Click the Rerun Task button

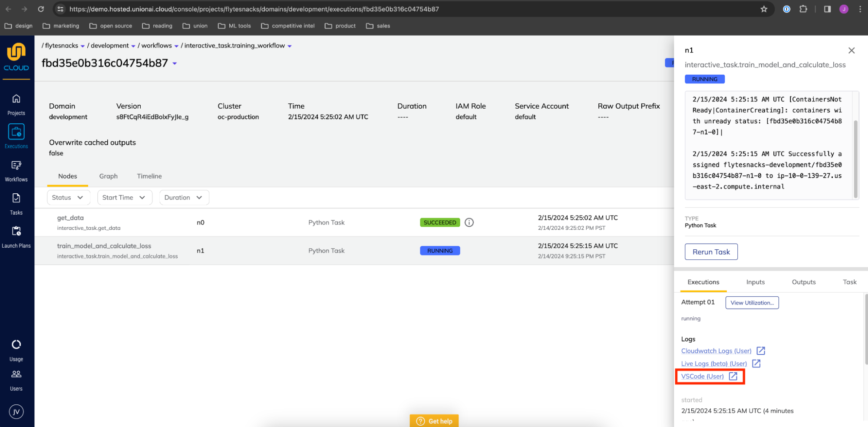point(711,252)
